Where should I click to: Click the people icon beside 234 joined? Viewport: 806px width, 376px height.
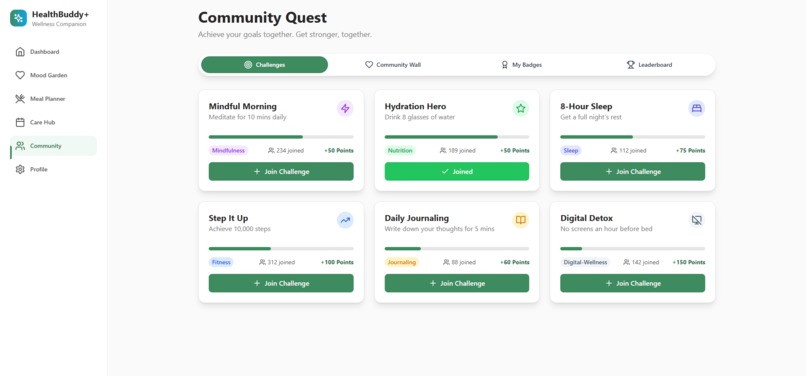point(271,151)
